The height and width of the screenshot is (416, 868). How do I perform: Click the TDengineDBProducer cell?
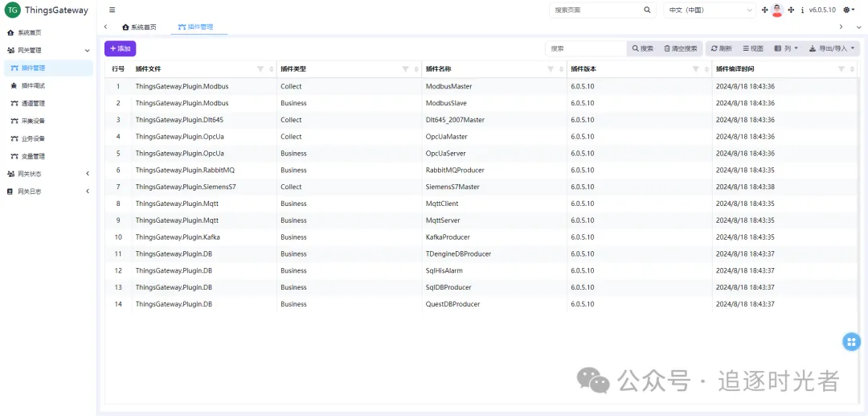[x=494, y=253]
